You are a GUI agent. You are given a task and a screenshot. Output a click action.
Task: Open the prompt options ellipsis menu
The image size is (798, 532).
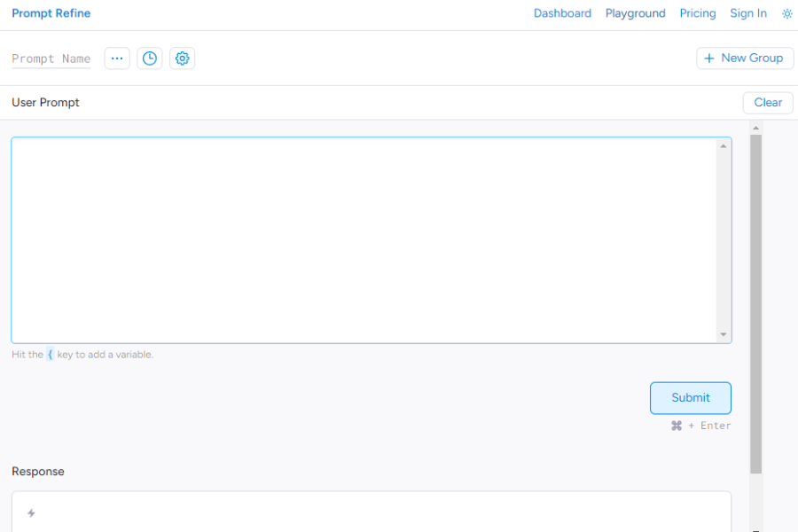[x=117, y=58]
